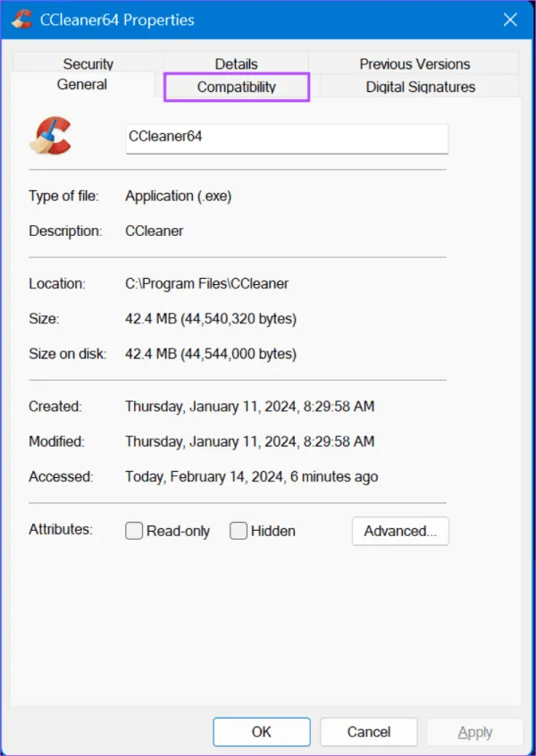The height and width of the screenshot is (756, 536).
Task: Open the Details tab
Action: coord(236,63)
